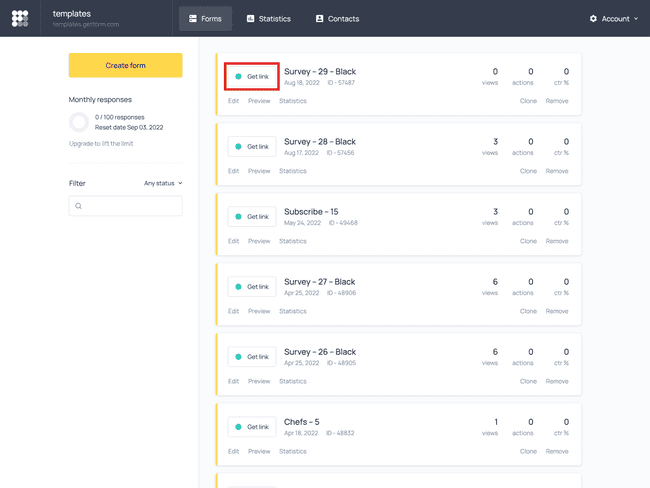Image resolution: width=650 pixels, height=488 pixels.
Task: Click the search magnifier icon in filter
Action: (78, 206)
